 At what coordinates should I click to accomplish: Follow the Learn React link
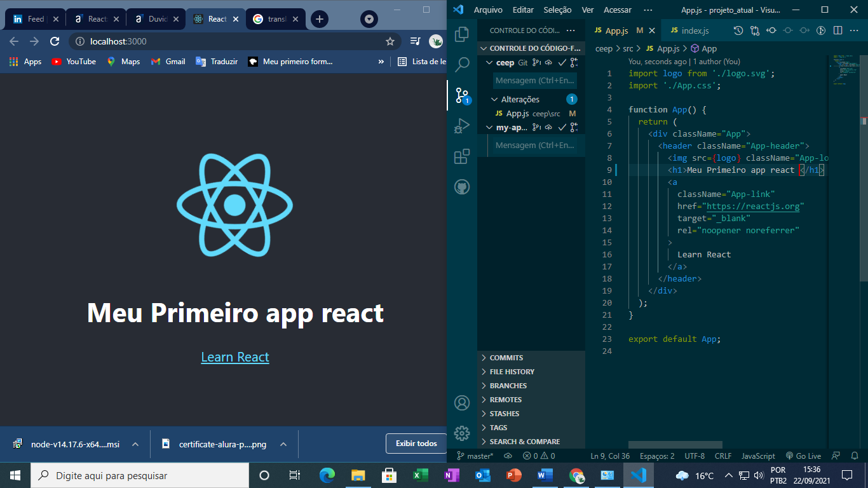tap(235, 357)
